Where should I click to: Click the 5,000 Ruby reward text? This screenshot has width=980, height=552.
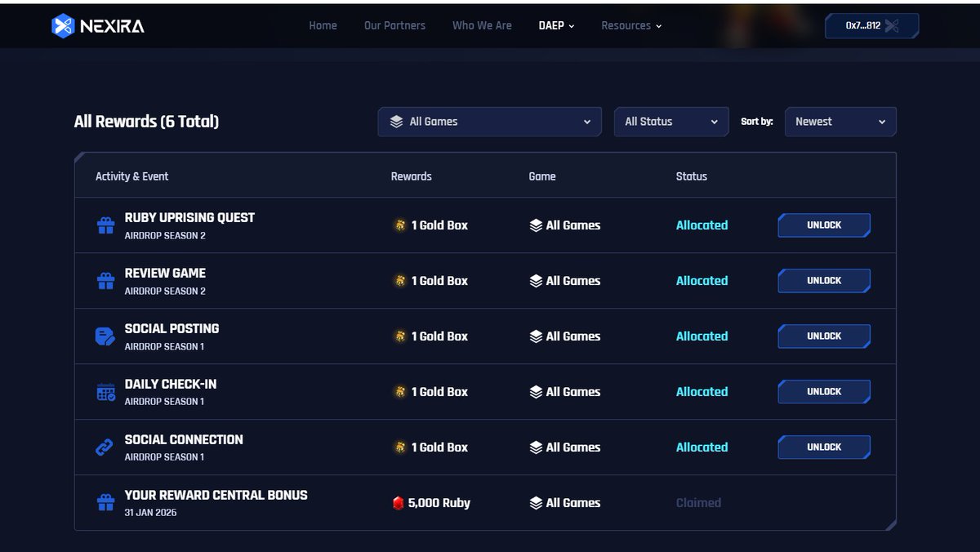(440, 503)
